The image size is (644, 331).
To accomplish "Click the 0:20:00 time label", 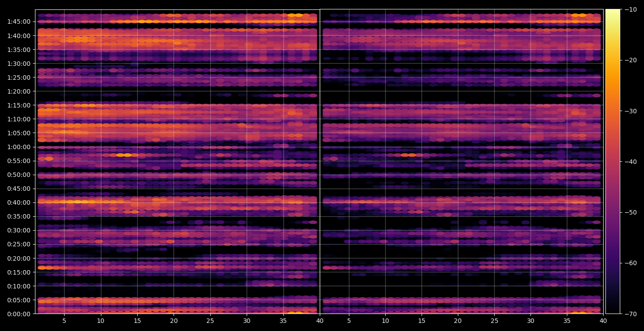I will (19, 258).
